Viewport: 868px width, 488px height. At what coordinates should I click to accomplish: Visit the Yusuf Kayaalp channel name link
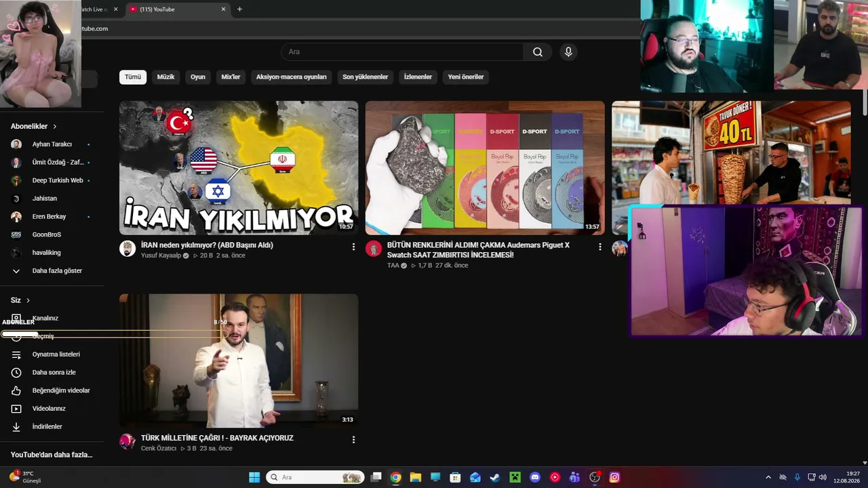pos(161,256)
